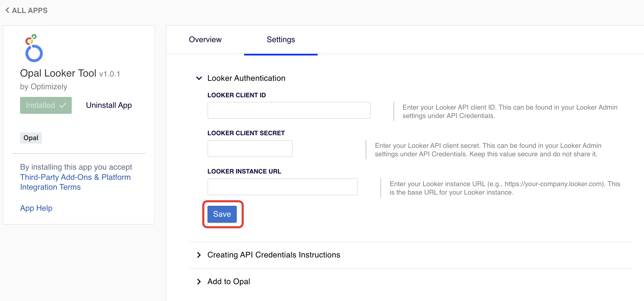The height and width of the screenshot is (301, 644).
Task: Click the Opal category tag
Action: point(31,138)
